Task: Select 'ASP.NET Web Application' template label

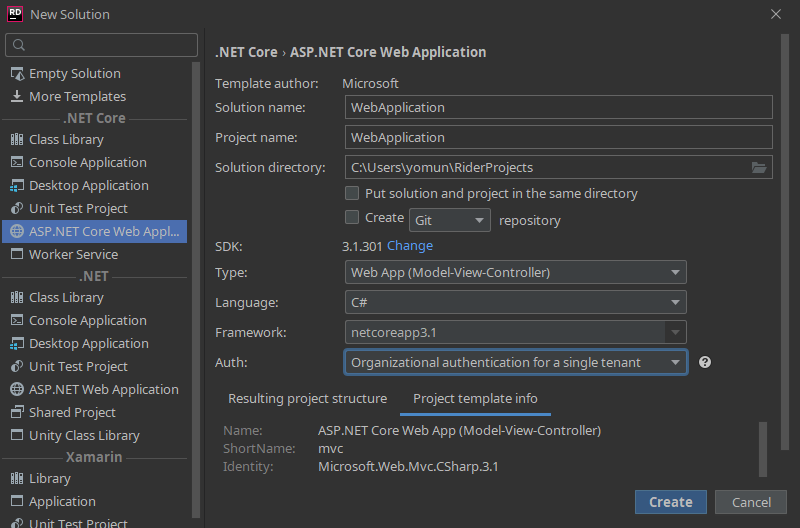Action: (104, 389)
